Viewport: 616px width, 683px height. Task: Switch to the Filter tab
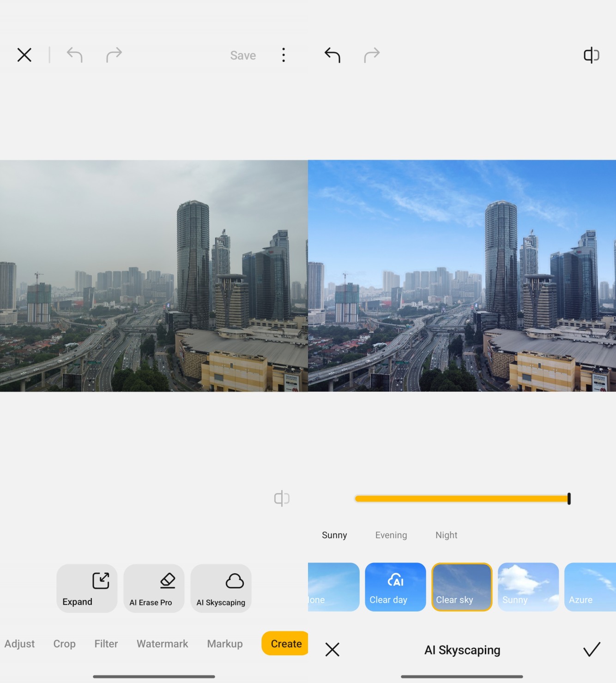(106, 644)
